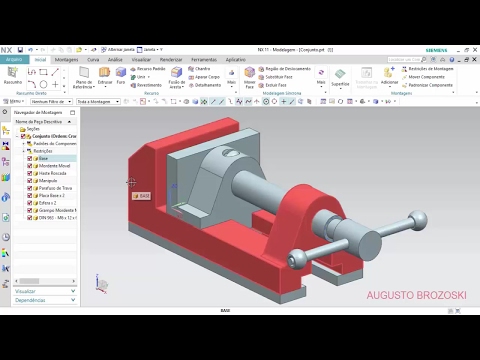Open the Rascunho sketch tool
This screenshot has height=360, width=480.
tap(13, 75)
